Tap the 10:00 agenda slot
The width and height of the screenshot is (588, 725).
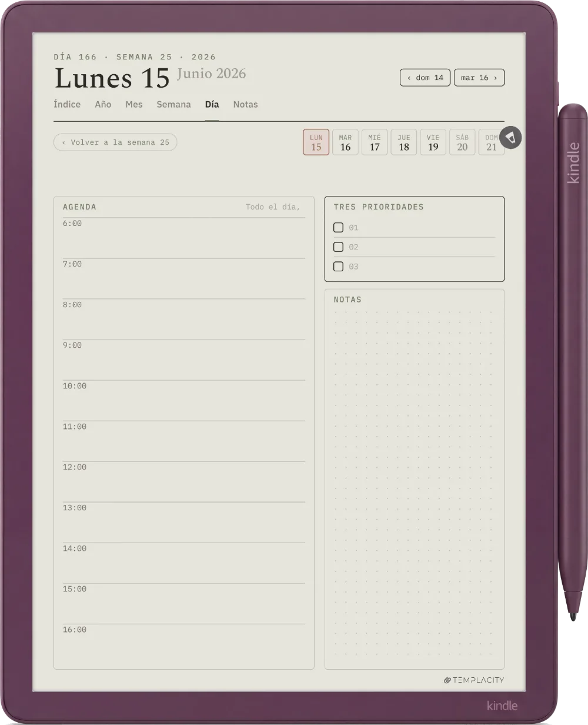[x=183, y=400]
